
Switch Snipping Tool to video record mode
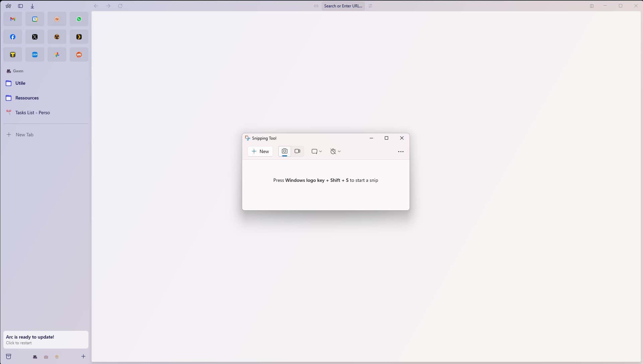coord(297,151)
